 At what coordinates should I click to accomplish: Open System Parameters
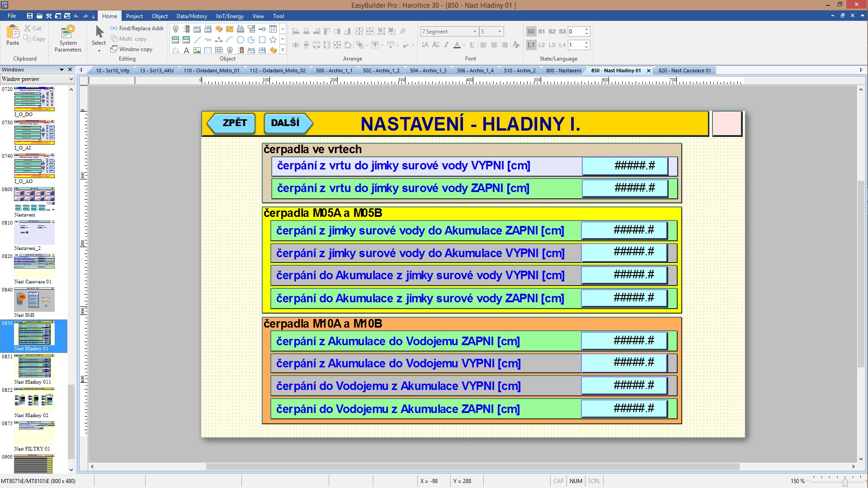click(x=68, y=38)
